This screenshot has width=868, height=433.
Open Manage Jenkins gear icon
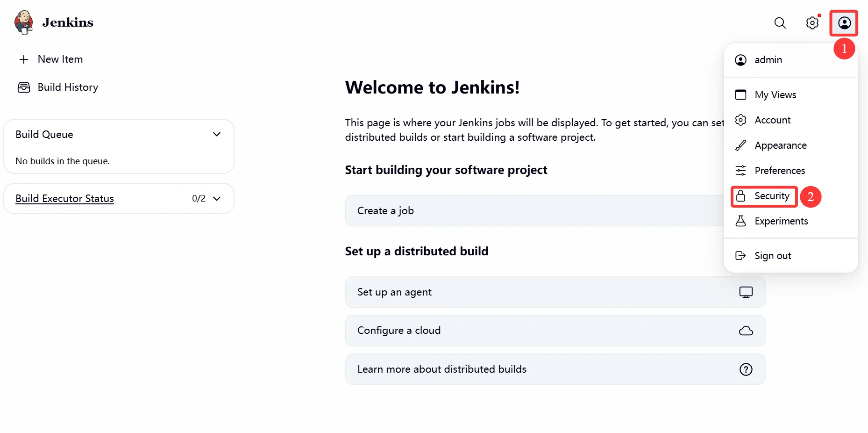tap(812, 23)
